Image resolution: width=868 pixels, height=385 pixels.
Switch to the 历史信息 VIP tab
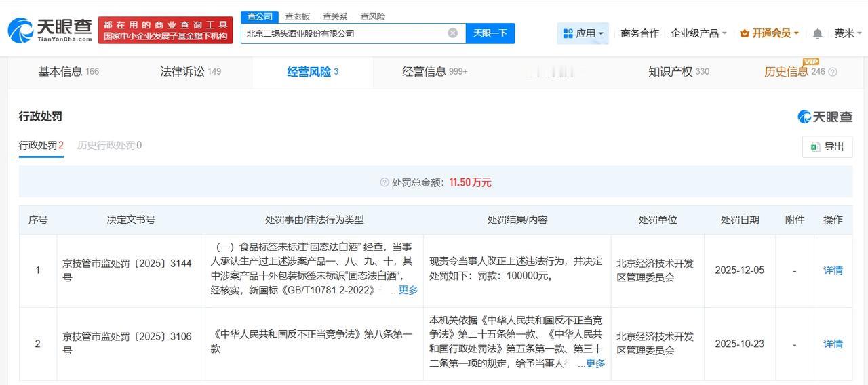(794, 72)
